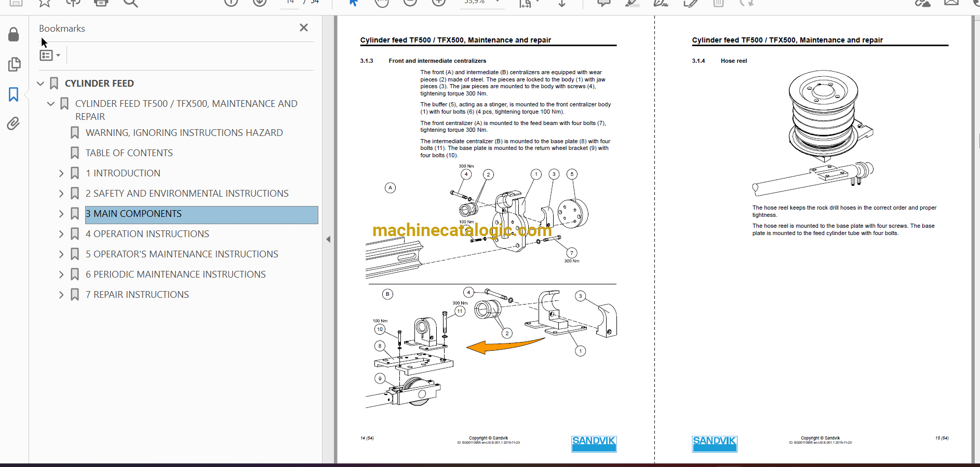Expand the 4 OPERATION INSTRUCTIONS bookmark
This screenshot has height=467, width=980.
pyautogui.click(x=61, y=234)
